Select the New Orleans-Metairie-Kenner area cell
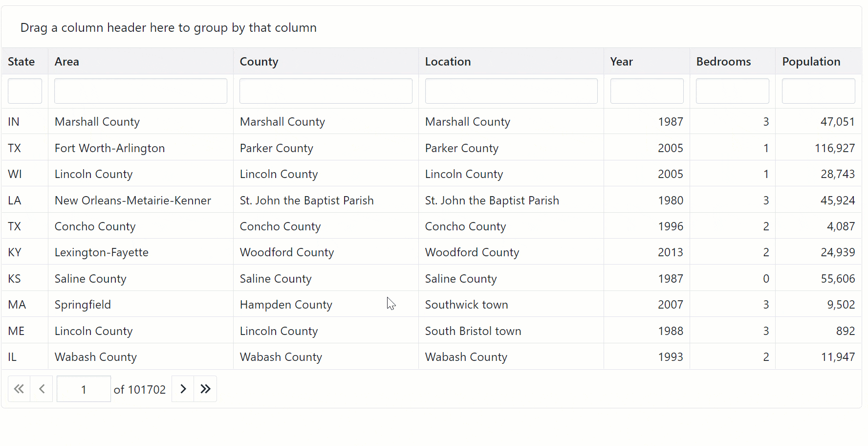Screen dimensions: 868x446 pos(133,201)
